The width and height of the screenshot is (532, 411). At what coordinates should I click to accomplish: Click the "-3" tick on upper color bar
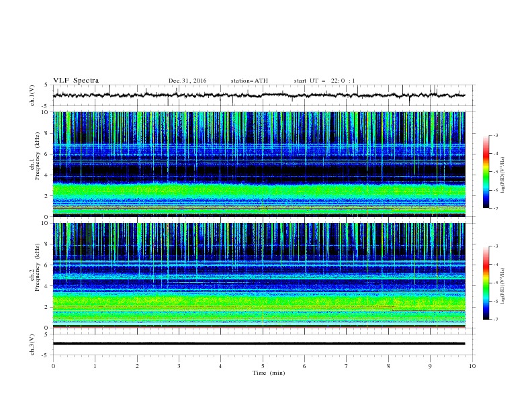[496, 135]
